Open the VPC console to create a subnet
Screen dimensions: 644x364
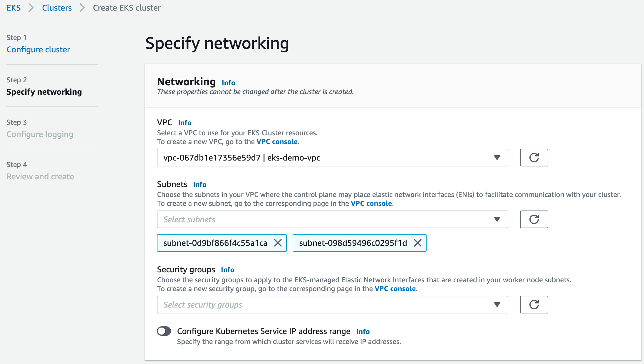point(371,203)
